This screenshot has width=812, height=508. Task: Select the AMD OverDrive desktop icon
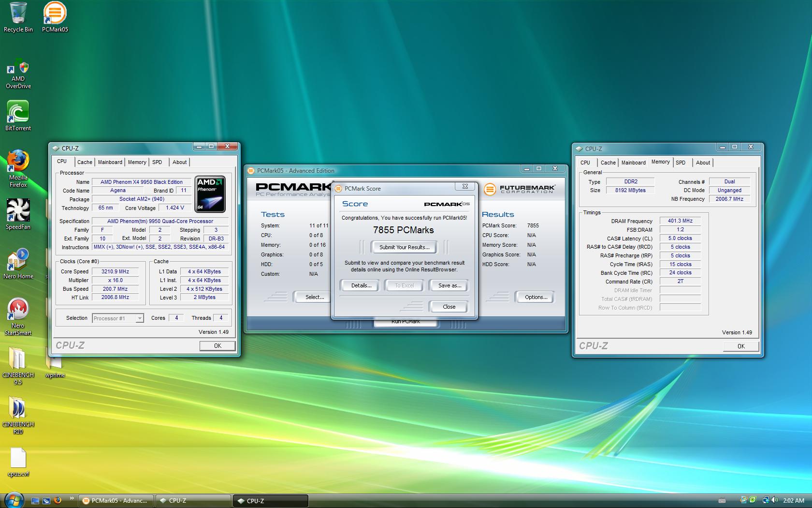[x=18, y=75]
